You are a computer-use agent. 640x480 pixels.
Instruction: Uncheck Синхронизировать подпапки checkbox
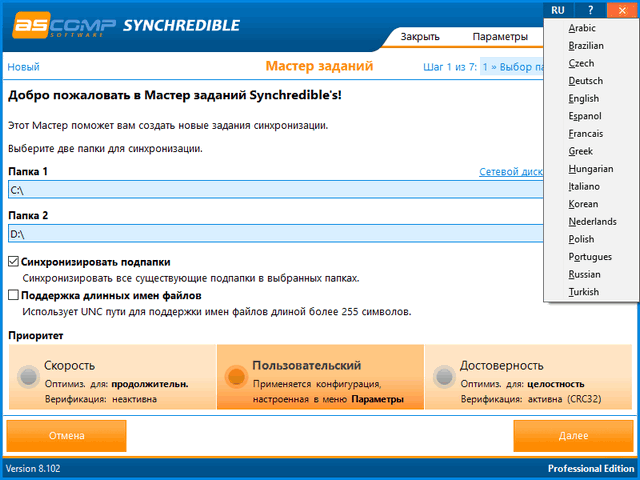coord(13,262)
